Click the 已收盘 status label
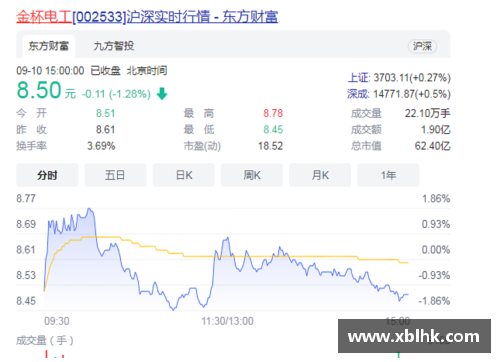500x362 pixels. (x=105, y=71)
